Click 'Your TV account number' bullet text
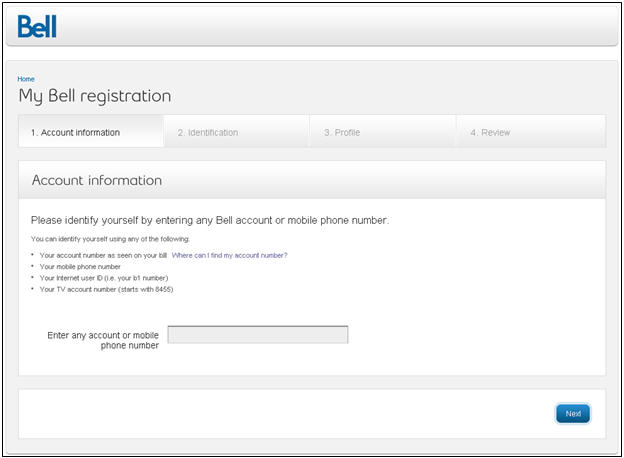This screenshot has width=624, height=458. point(106,289)
